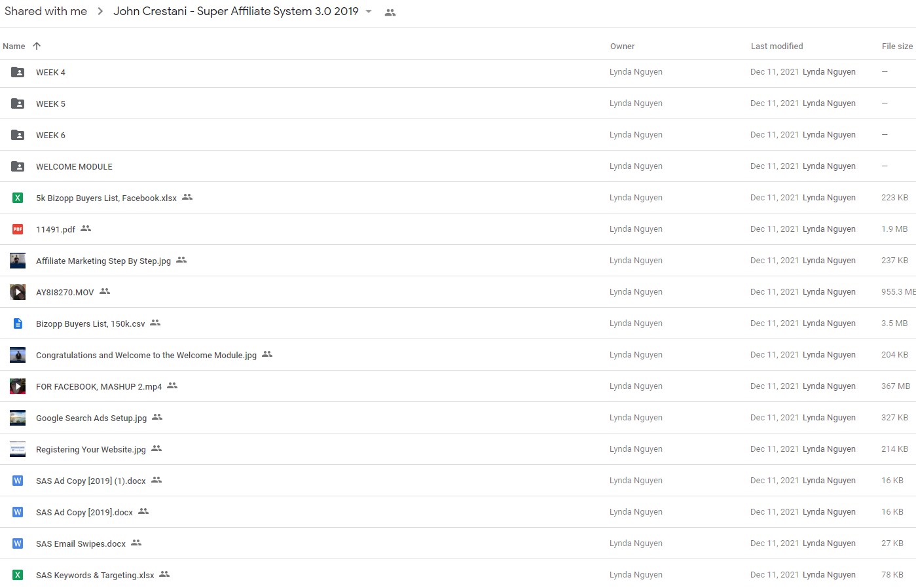Select WELCOME MODULE folder name
The height and width of the screenshot is (588, 916).
pos(74,167)
